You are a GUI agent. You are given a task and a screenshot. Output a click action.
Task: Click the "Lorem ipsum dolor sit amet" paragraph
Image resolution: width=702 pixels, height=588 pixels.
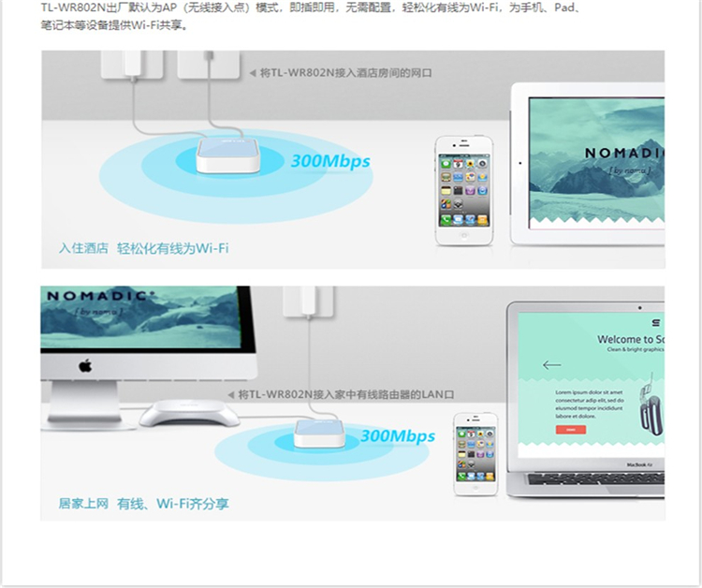pyautogui.click(x=589, y=404)
